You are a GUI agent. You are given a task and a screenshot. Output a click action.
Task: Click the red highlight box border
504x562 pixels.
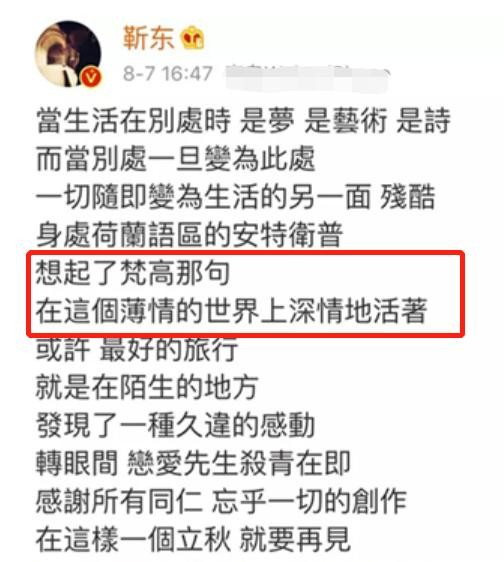click(x=246, y=253)
